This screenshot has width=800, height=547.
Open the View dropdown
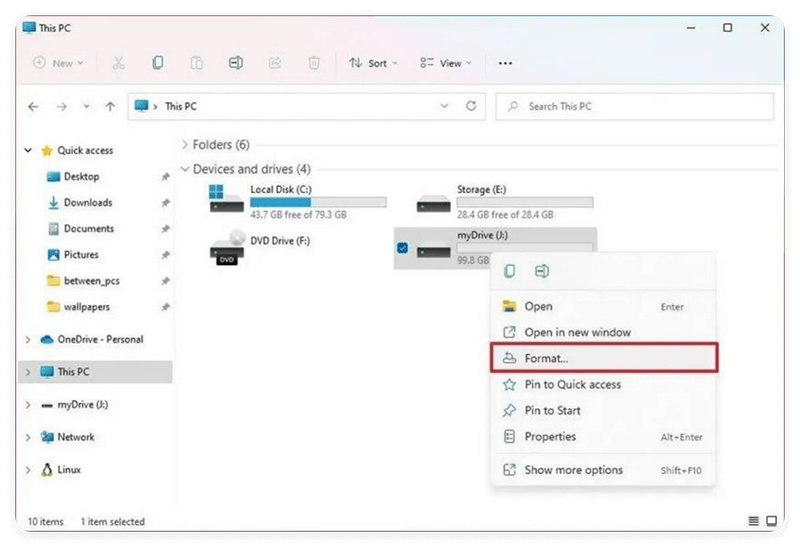[445, 63]
